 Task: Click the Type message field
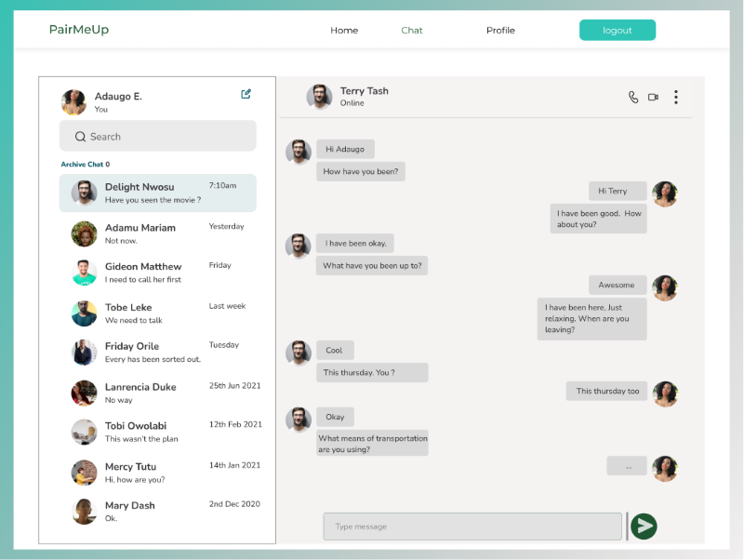tap(472, 526)
